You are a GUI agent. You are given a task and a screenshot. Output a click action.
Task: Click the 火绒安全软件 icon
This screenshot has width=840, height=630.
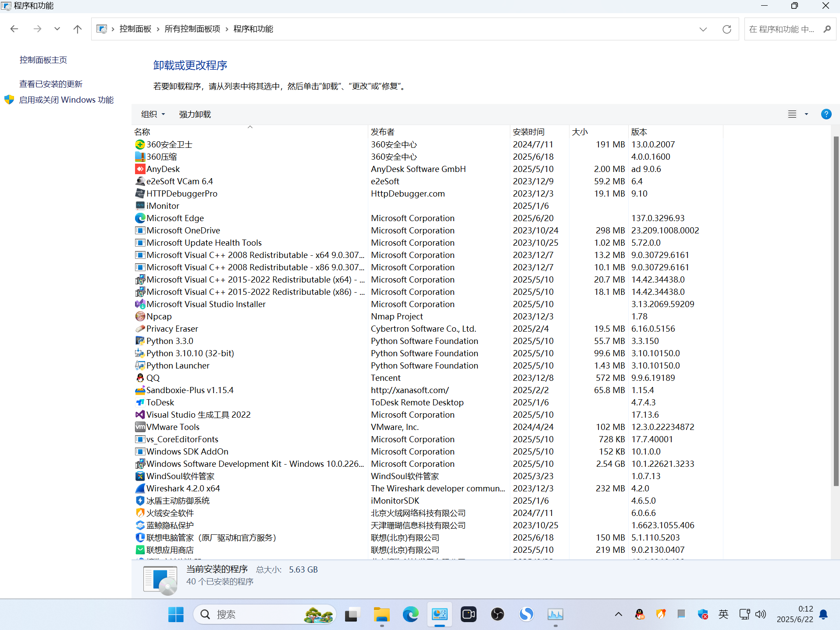(140, 513)
